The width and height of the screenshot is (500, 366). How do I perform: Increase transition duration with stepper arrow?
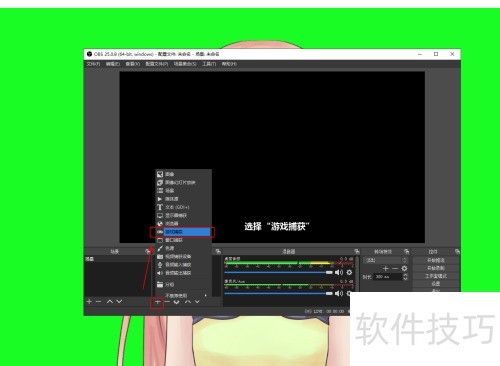pyautogui.click(x=405, y=275)
